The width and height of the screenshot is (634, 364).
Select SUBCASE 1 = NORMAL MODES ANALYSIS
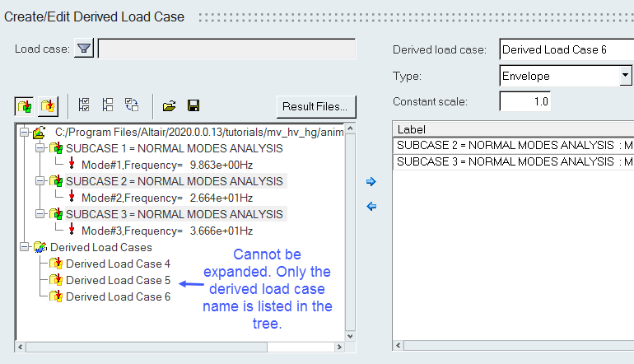175,148
